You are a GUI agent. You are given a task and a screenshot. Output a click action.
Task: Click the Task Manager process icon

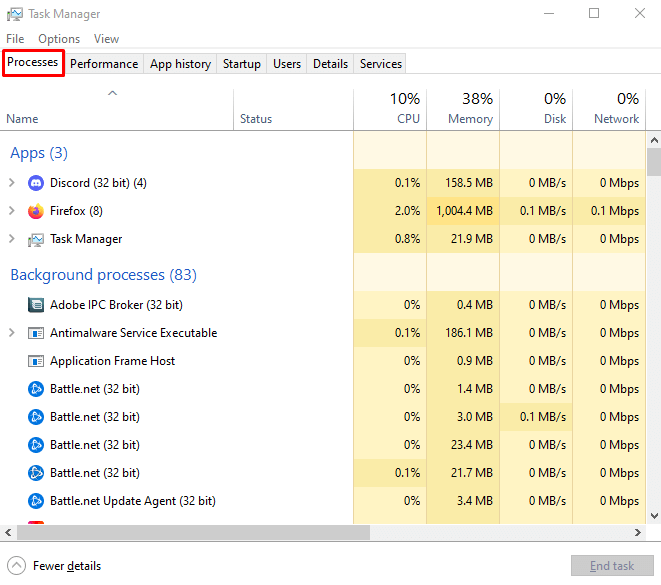pos(36,239)
